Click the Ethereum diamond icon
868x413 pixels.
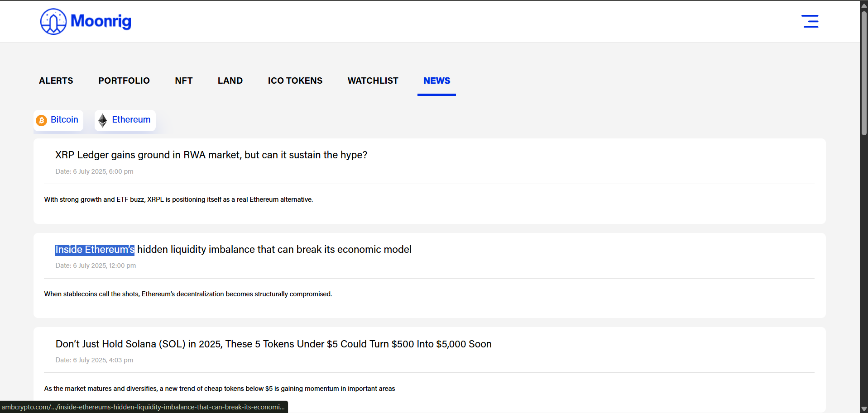tap(103, 120)
